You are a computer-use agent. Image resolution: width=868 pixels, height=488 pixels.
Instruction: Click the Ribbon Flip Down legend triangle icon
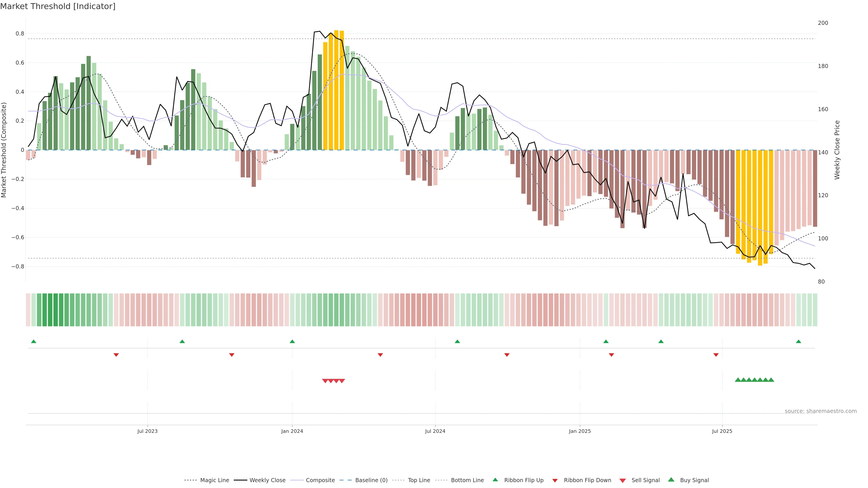pos(555,481)
